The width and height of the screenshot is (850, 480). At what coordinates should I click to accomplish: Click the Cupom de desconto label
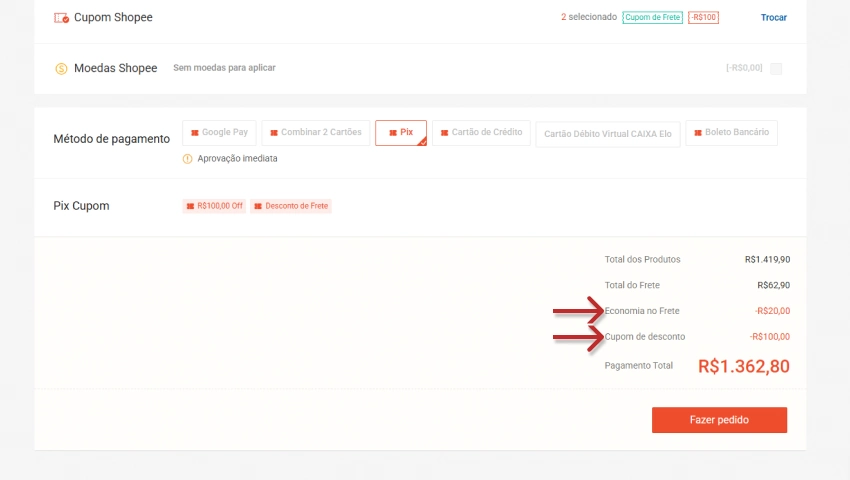coord(645,337)
